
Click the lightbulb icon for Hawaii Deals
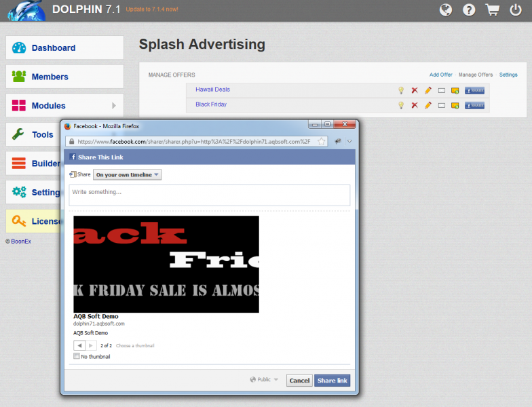[401, 90]
